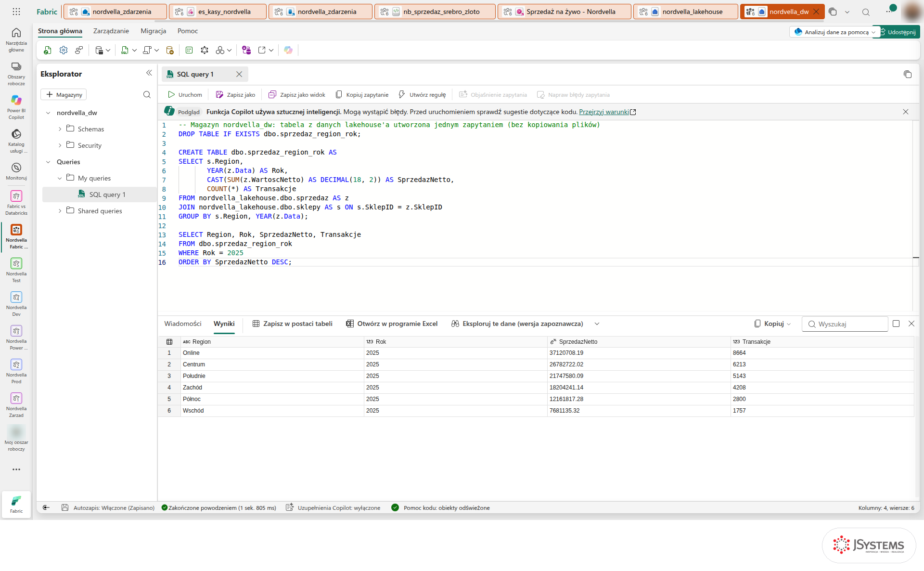The height and width of the screenshot is (571, 924).
Task: Switch to Zarządzanie ribbon tab
Action: (x=111, y=31)
